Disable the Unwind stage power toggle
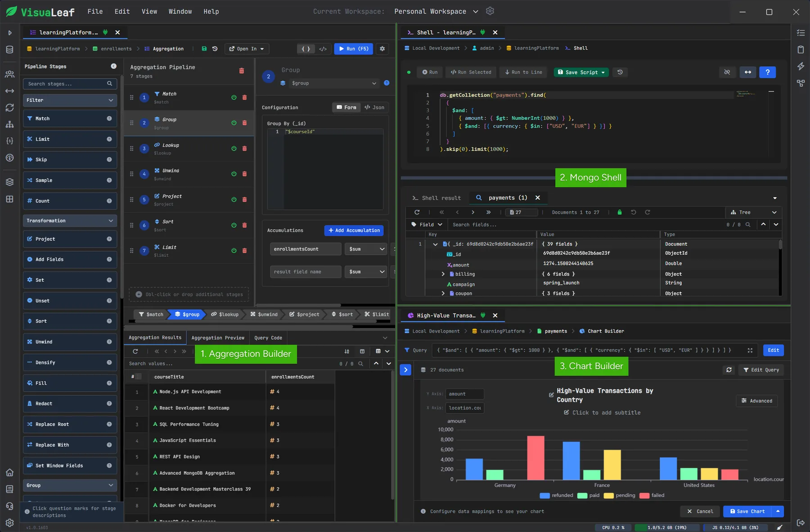The image size is (810, 532). point(234,174)
